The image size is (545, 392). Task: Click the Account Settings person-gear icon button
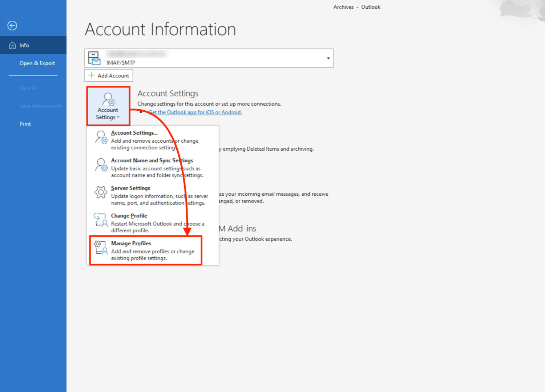(x=108, y=99)
